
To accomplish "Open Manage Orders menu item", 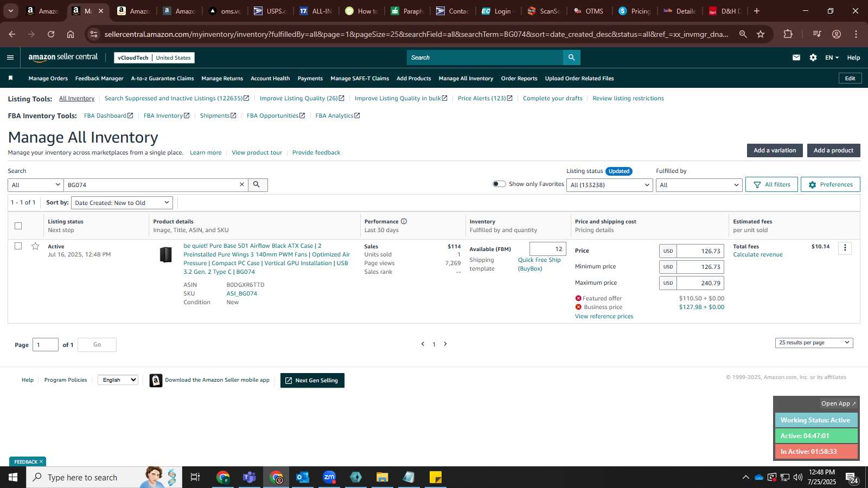I will coord(48,78).
